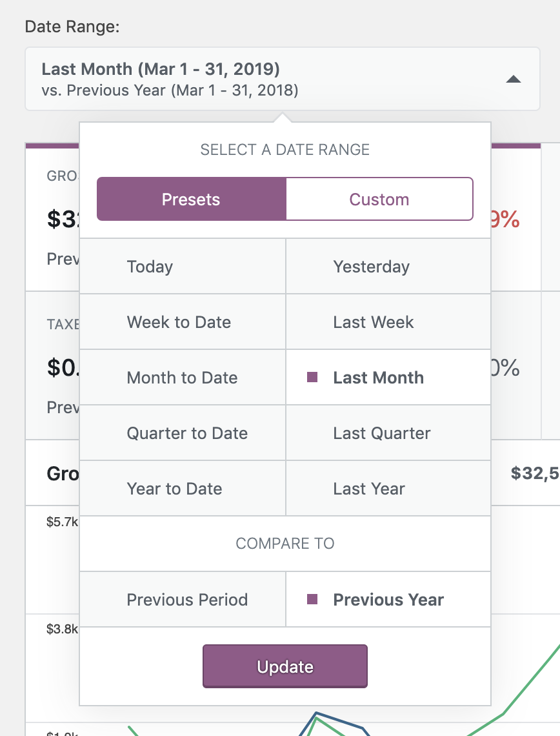Choose Previous Period as comparison

(x=187, y=599)
